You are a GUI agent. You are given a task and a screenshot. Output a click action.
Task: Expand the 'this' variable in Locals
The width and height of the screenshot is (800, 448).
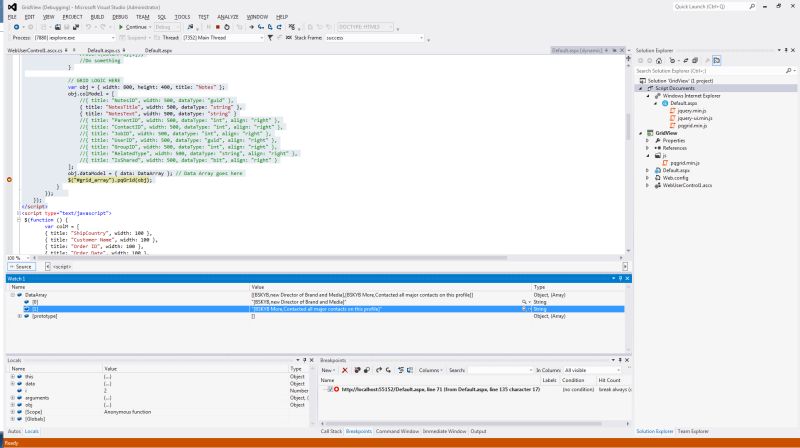click(13, 377)
